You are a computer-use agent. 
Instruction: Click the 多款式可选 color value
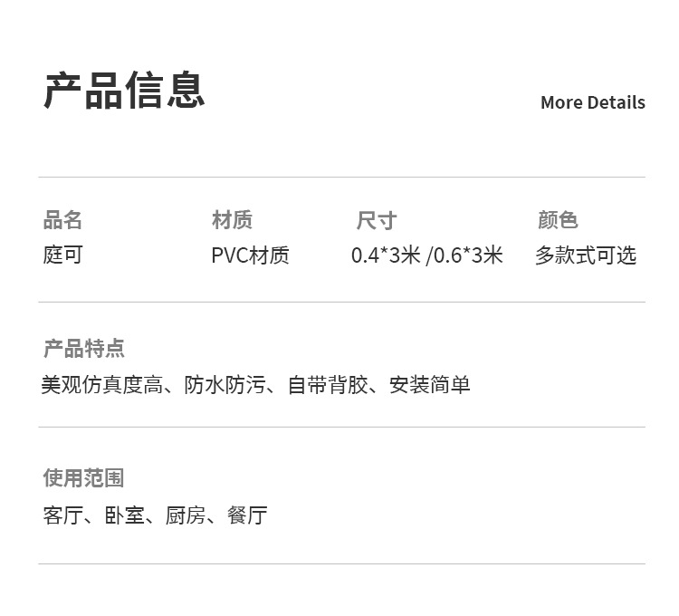(x=585, y=255)
